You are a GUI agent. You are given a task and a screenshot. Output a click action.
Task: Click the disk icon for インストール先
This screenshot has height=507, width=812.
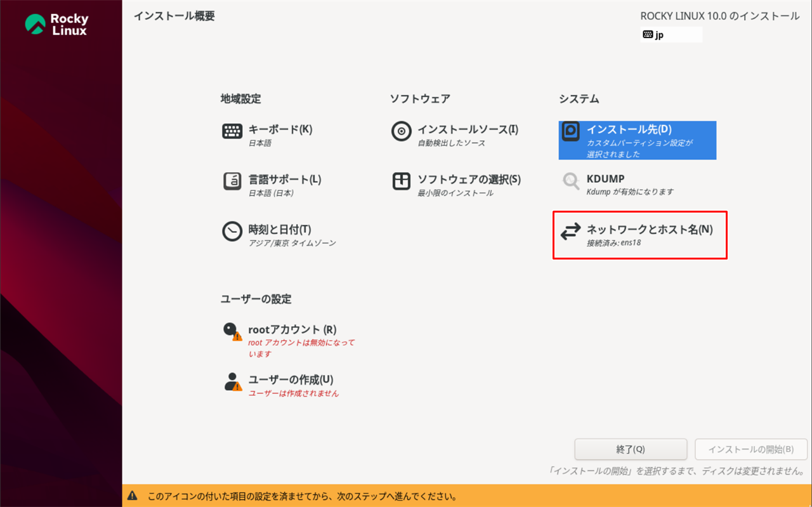(571, 131)
